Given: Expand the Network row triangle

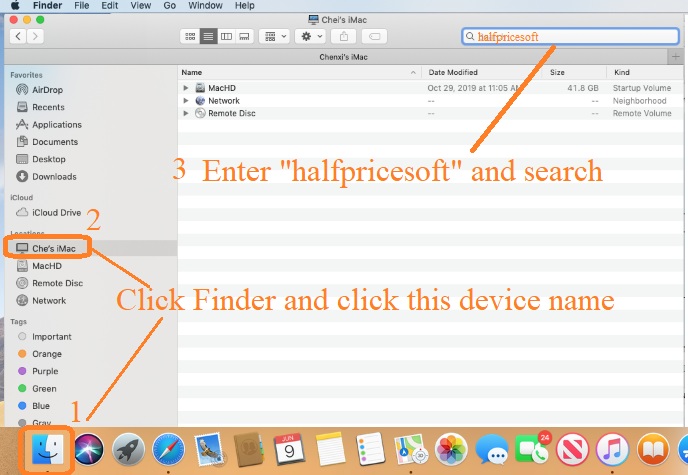Looking at the screenshot, I should pos(186,101).
